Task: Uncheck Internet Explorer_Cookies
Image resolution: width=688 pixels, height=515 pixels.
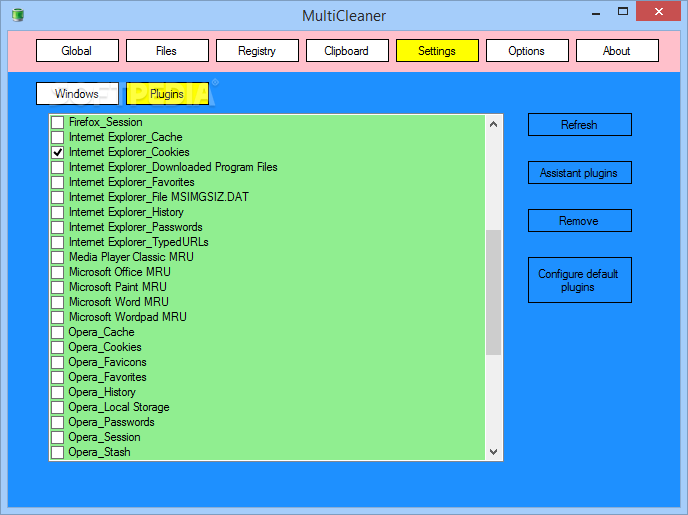Action: (57, 152)
